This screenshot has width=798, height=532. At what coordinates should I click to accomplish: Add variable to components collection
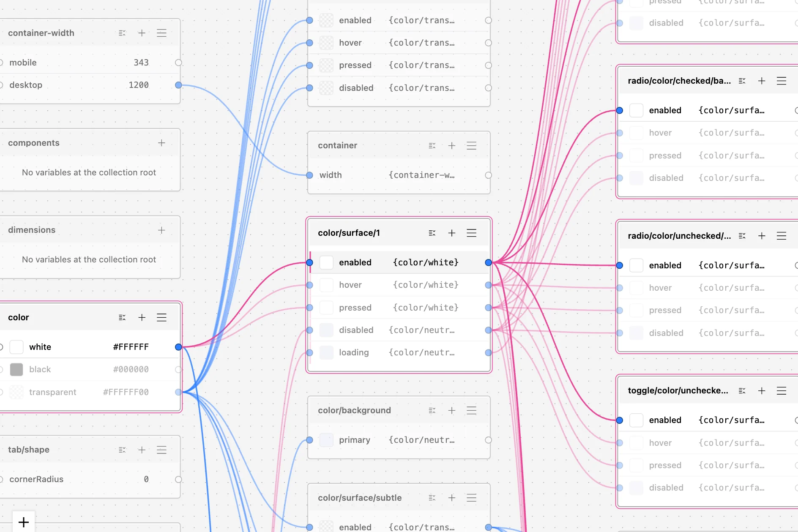161,143
